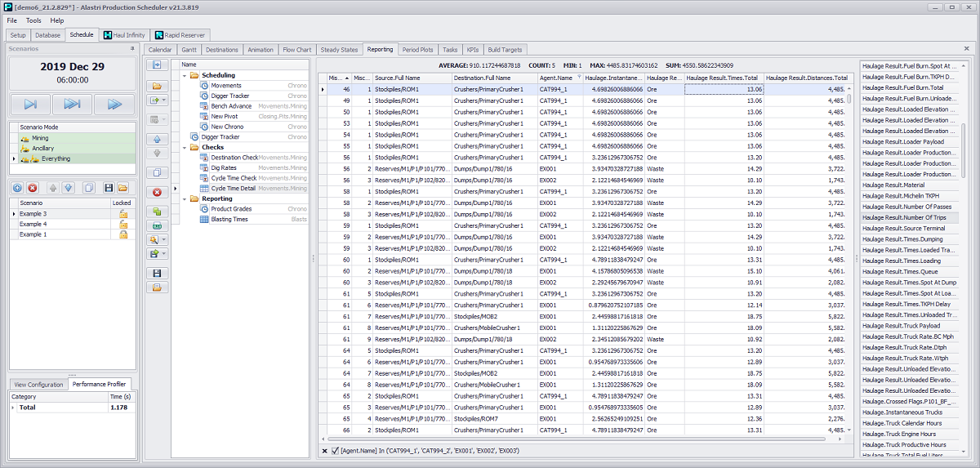Click the red delete scenario icon
The width and height of the screenshot is (980, 468).
click(33, 188)
